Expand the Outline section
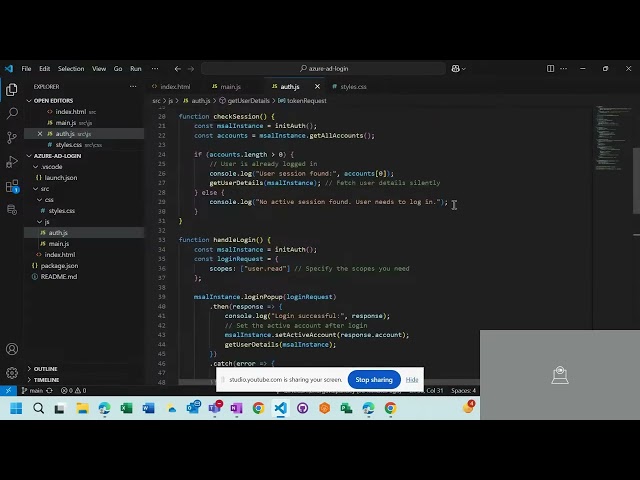 click(x=29, y=369)
